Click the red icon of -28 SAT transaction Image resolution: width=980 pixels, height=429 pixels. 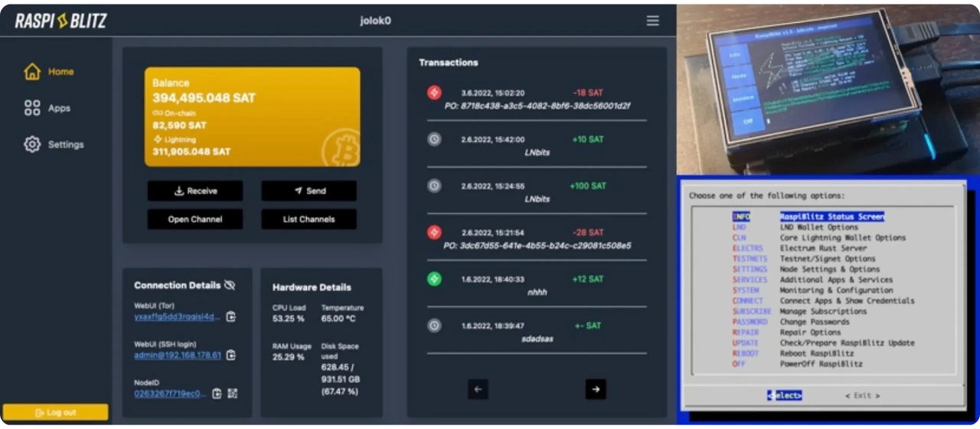[x=434, y=232]
